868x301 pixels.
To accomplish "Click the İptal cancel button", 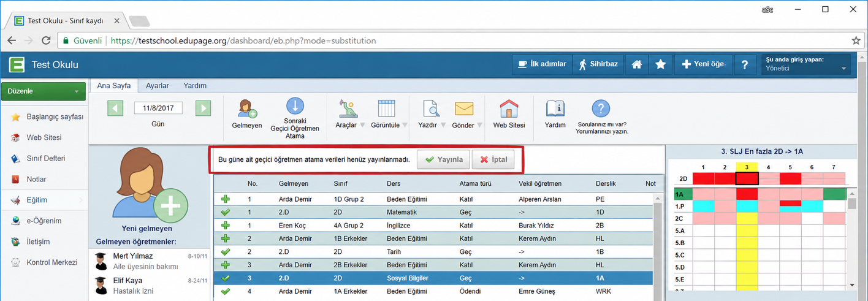I will click(x=493, y=159).
